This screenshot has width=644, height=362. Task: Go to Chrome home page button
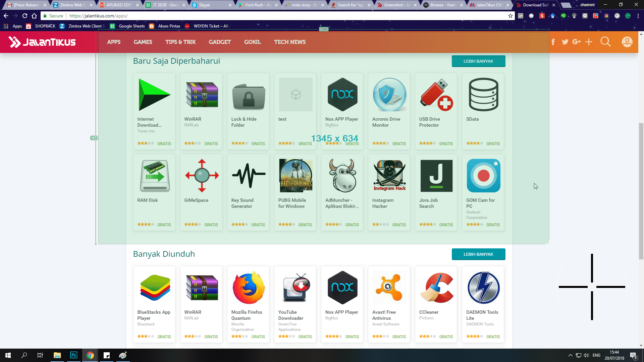34,16
